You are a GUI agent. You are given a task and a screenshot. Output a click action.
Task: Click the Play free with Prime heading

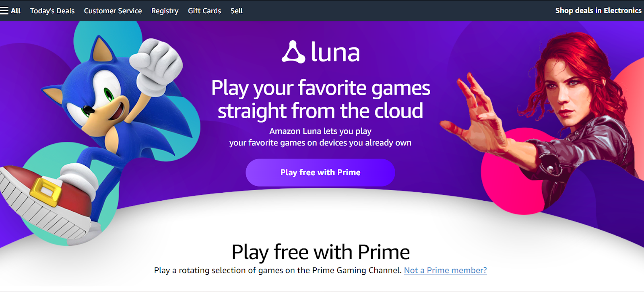pos(320,252)
